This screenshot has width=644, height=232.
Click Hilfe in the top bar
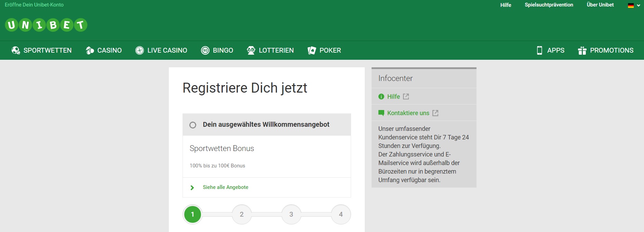tap(506, 5)
